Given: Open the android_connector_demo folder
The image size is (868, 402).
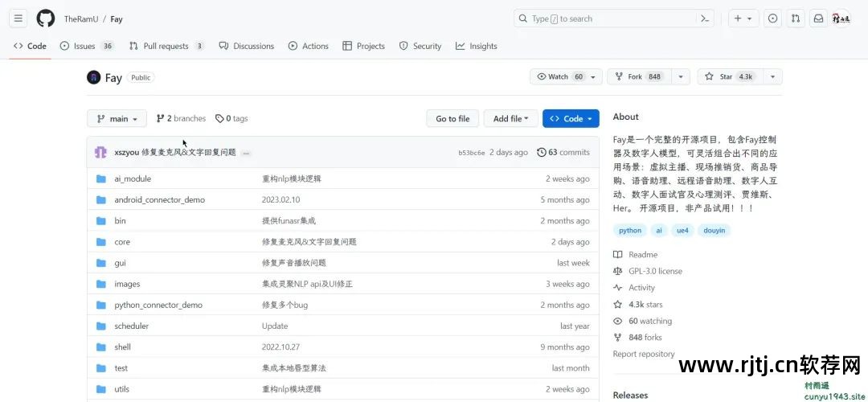Looking at the screenshot, I should pos(159,200).
